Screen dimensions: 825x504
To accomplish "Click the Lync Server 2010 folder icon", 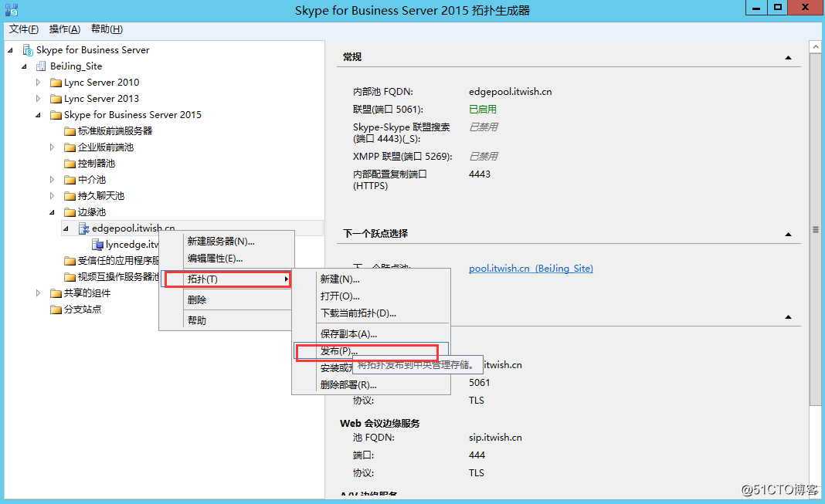I will coord(56,83).
